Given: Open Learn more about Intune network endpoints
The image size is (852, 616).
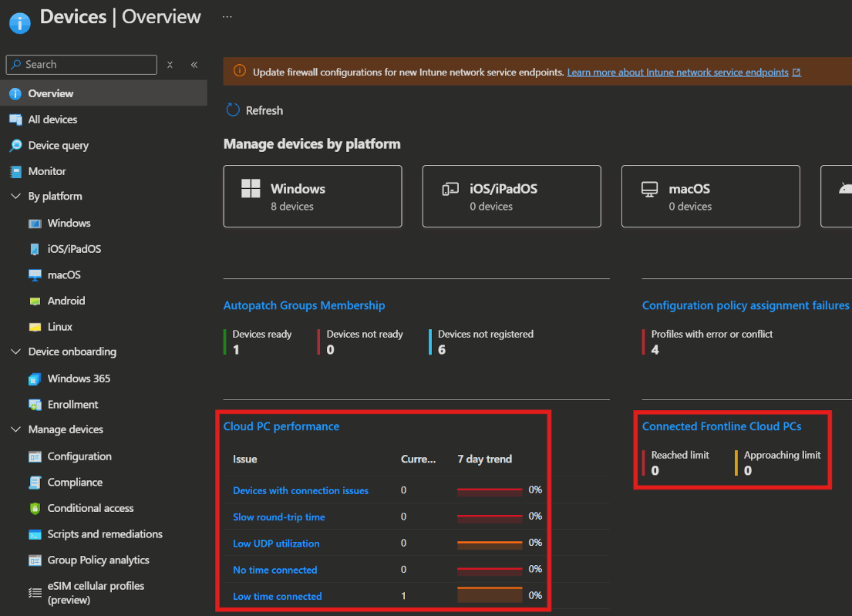Looking at the screenshot, I should tap(678, 72).
